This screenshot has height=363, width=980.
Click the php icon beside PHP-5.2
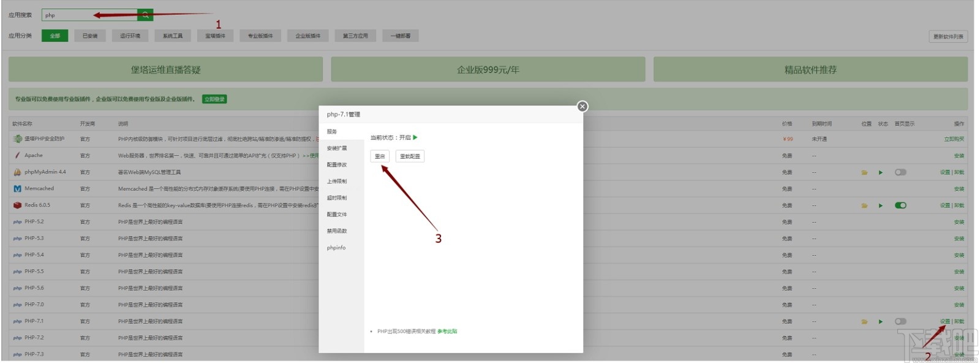[17, 222]
